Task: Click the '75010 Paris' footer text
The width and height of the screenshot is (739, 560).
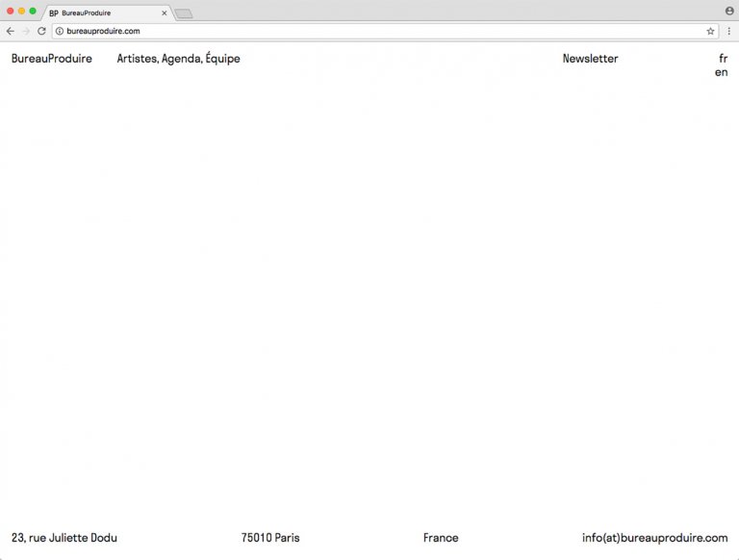Action: [x=270, y=538]
